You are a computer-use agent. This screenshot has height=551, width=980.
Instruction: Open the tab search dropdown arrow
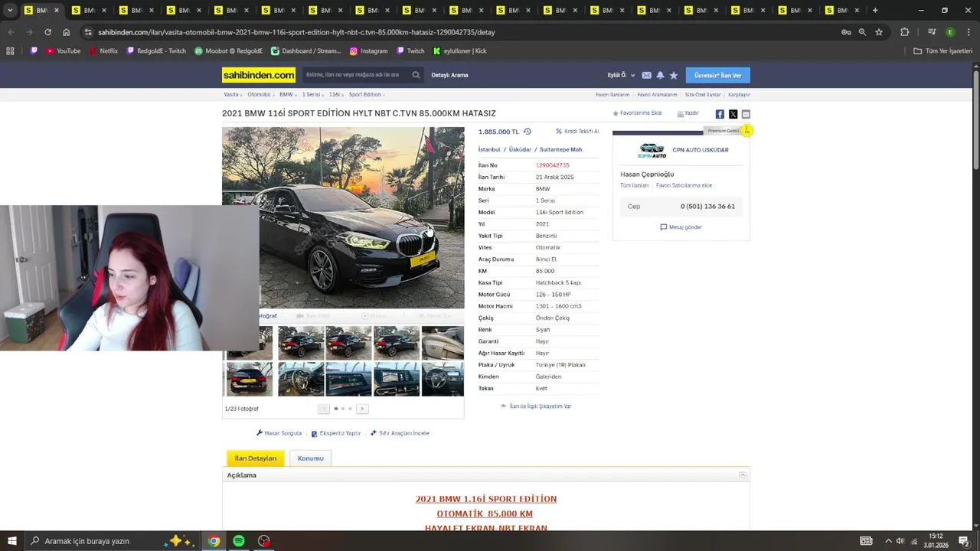[10, 10]
